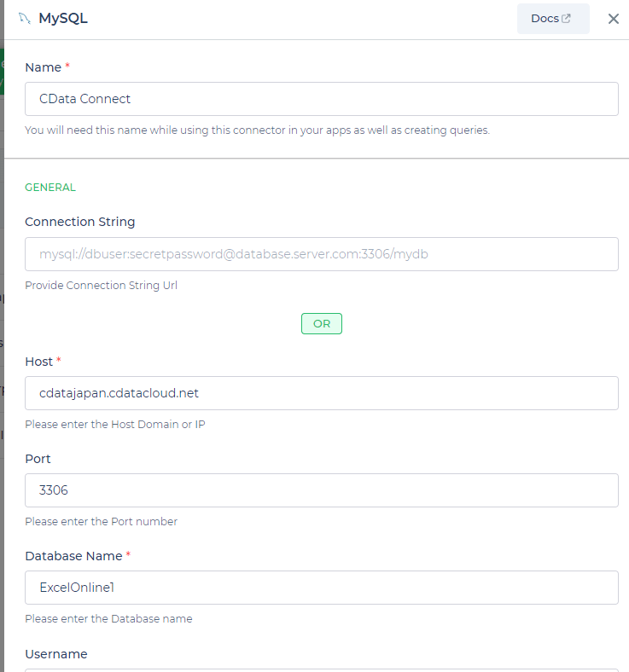The width and height of the screenshot is (629, 672).
Task: Focus the Database Name field ExcelOnline1
Action: point(321,588)
